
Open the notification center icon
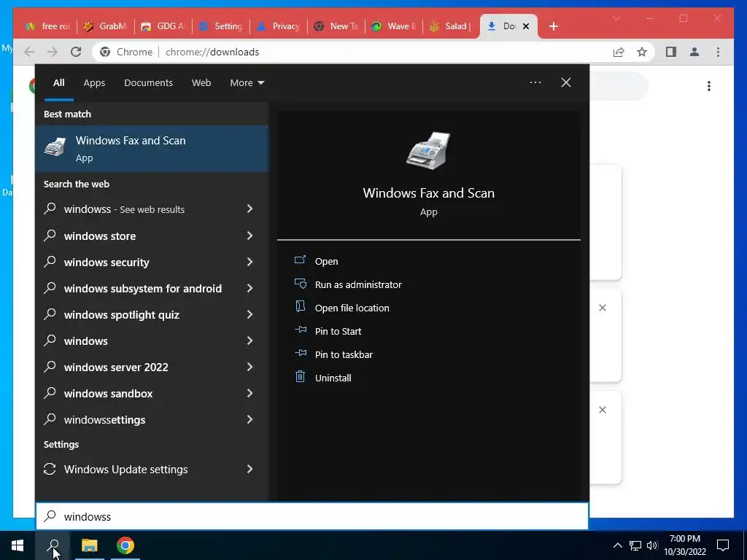tap(723, 545)
